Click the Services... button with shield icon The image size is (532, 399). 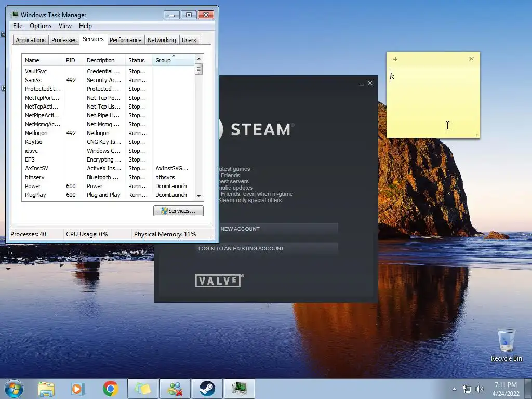(x=179, y=211)
